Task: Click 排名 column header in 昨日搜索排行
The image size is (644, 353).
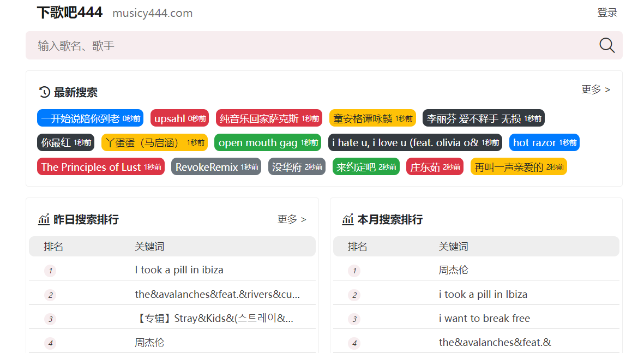Action: [53, 247]
